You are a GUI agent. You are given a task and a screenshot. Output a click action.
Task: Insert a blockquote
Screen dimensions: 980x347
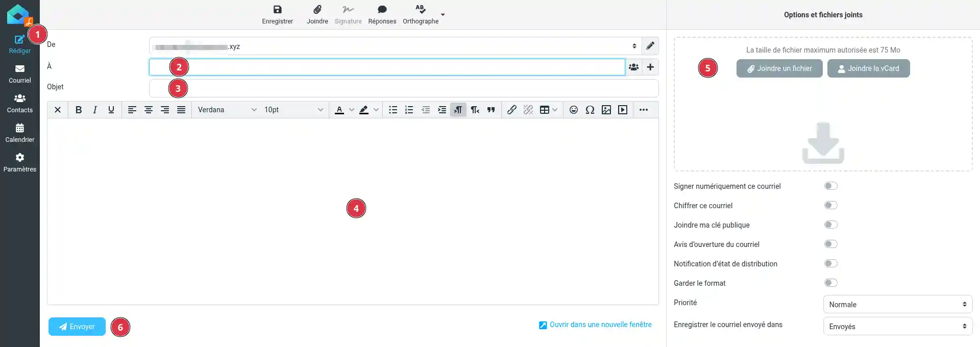[491, 110]
